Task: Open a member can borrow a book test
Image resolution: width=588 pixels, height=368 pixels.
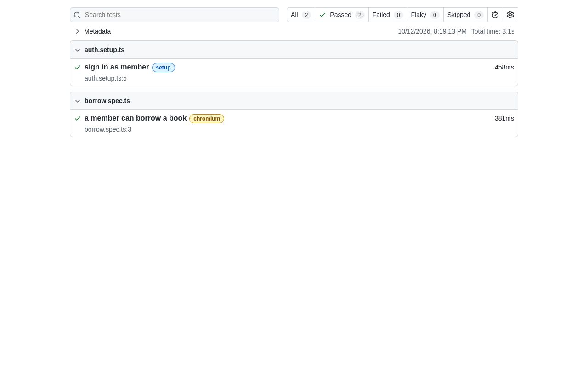Action: click(136, 118)
